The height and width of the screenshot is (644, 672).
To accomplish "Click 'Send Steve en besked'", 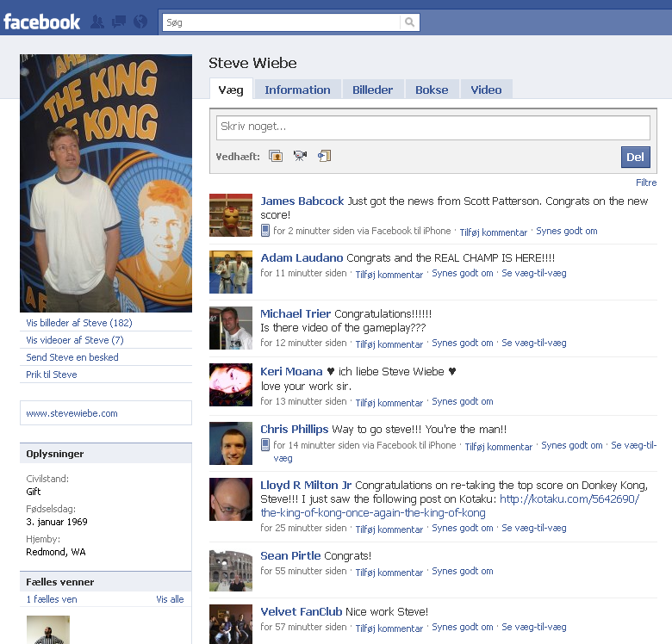I will tap(72, 357).
